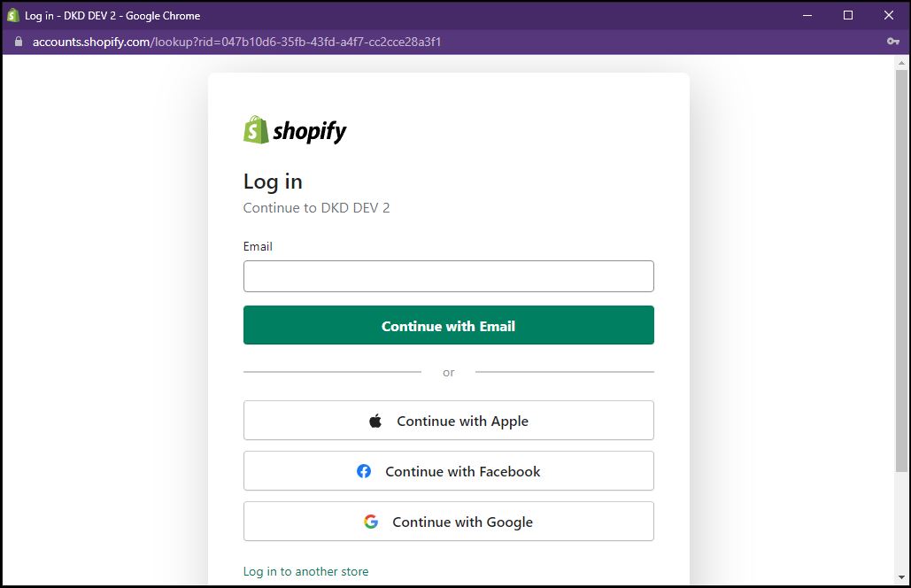Click the Continue with Email button
This screenshot has width=911, height=588.
tap(449, 325)
